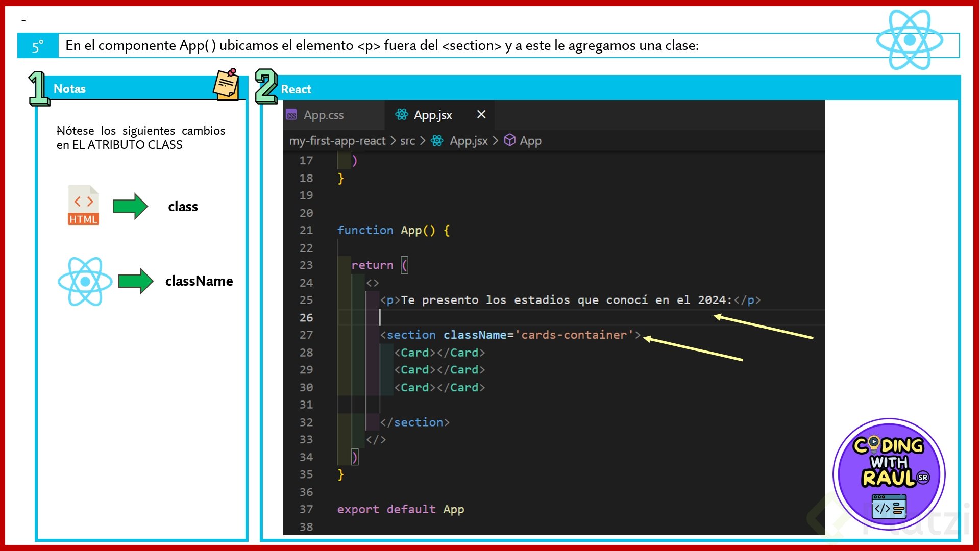The image size is (980, 551).
Task: Click the sticky note icon in Notas header
Action: (x=226, y=84)
